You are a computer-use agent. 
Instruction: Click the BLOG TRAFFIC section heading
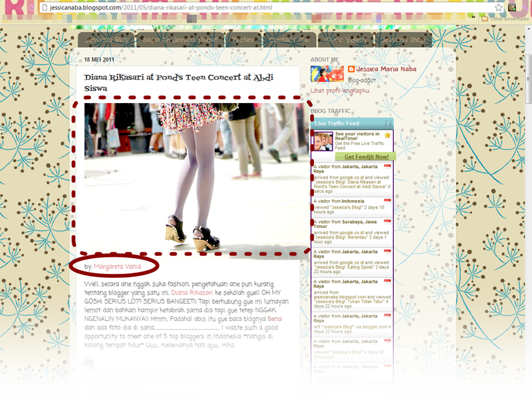pyautogui.click(x=331, y=111)
